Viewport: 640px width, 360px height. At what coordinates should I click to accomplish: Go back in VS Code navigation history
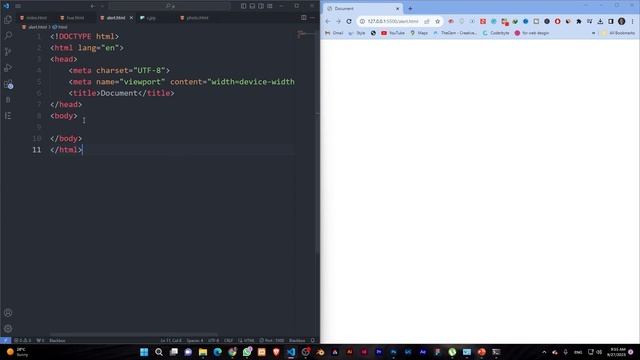coord(93,6)
